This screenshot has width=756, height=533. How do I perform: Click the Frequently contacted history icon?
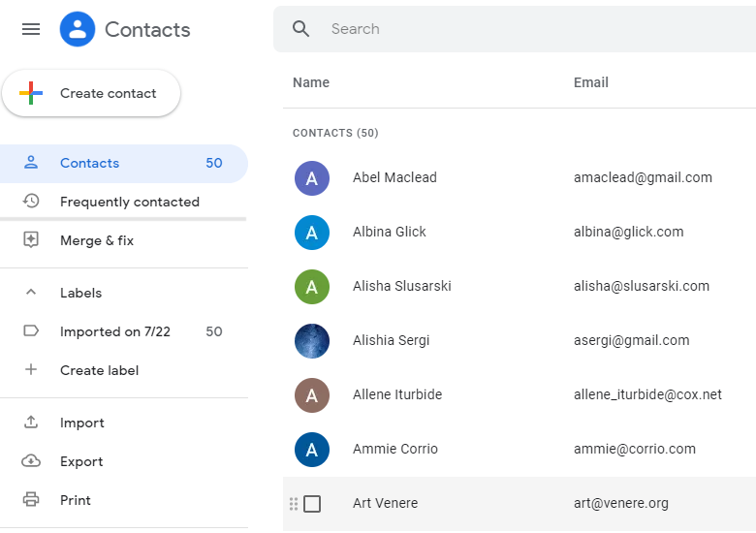31,202
